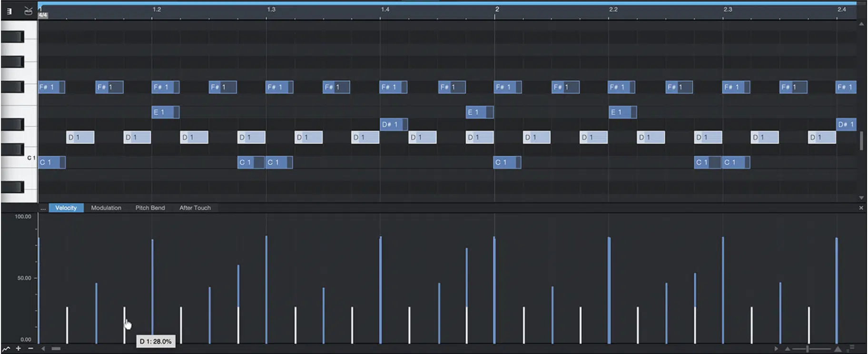Click the C 1 labeled piano key
This screenshot has height=354, width=868.
19,161
